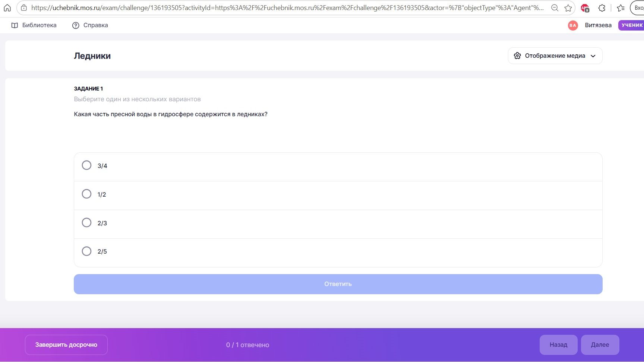Choose the 2/5 answer radio button
This screenshot has height=362, width=644.
86,251
